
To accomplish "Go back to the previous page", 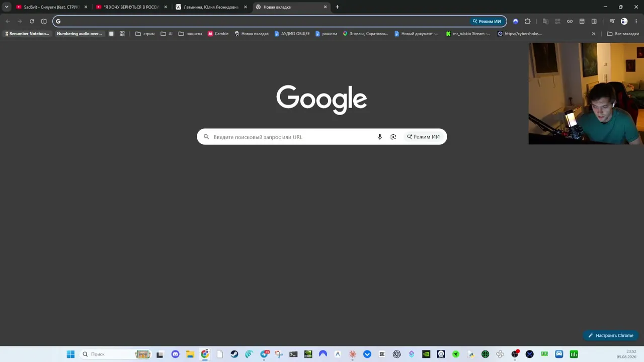I will pos(8,21).
